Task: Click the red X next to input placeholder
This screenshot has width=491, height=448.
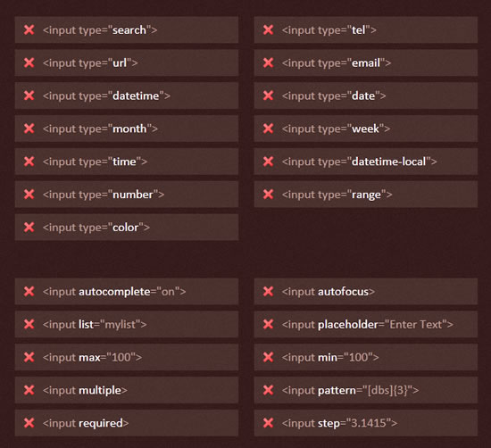Action: coord(269,324)
